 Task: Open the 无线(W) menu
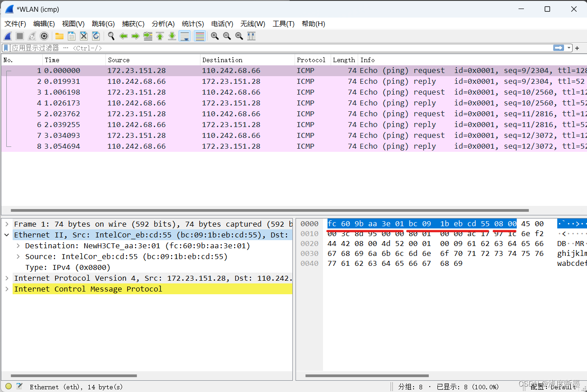click(x=253, y=24)
